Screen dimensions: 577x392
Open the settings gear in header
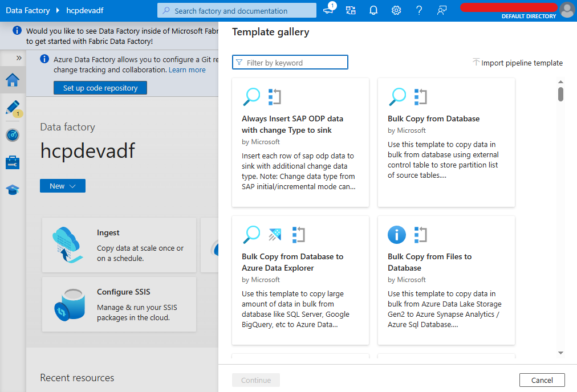pyautogui.click(x=396, y=10)
